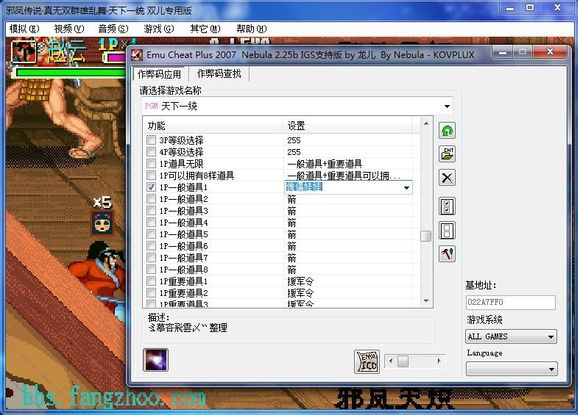The height and width of the screenshot is (415, 578).
Task: Open the 帮助(H) menu
Action: tap(251, 28)
